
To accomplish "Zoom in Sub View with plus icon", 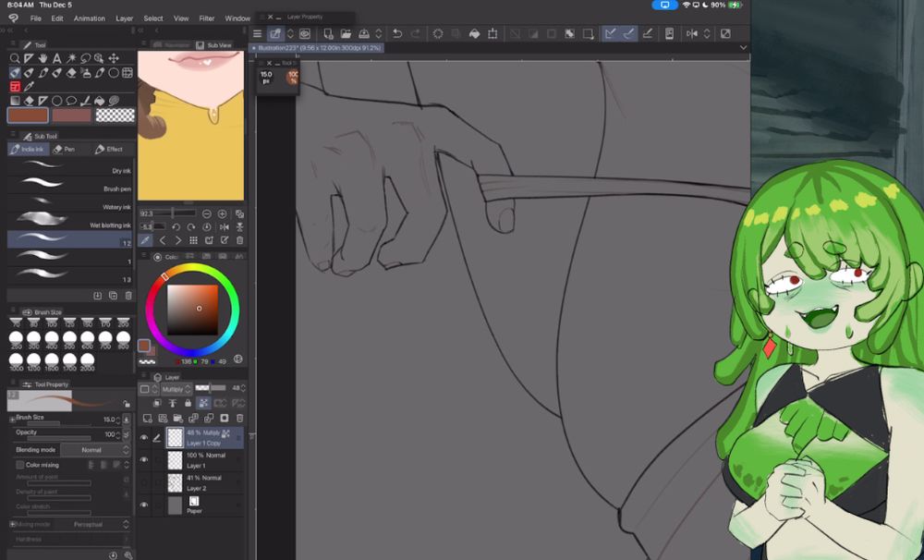I will click(x=222, y=213).
